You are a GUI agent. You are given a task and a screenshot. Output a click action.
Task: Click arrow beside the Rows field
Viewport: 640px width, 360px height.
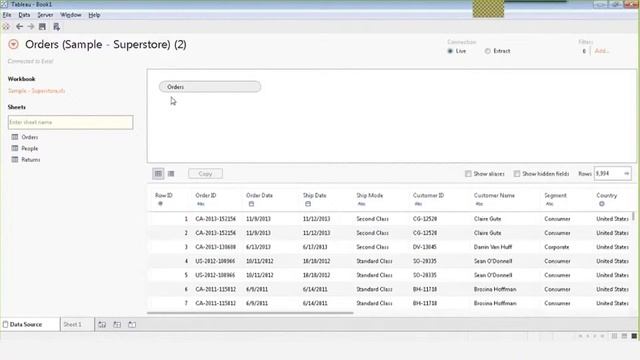tap(627, 173)
